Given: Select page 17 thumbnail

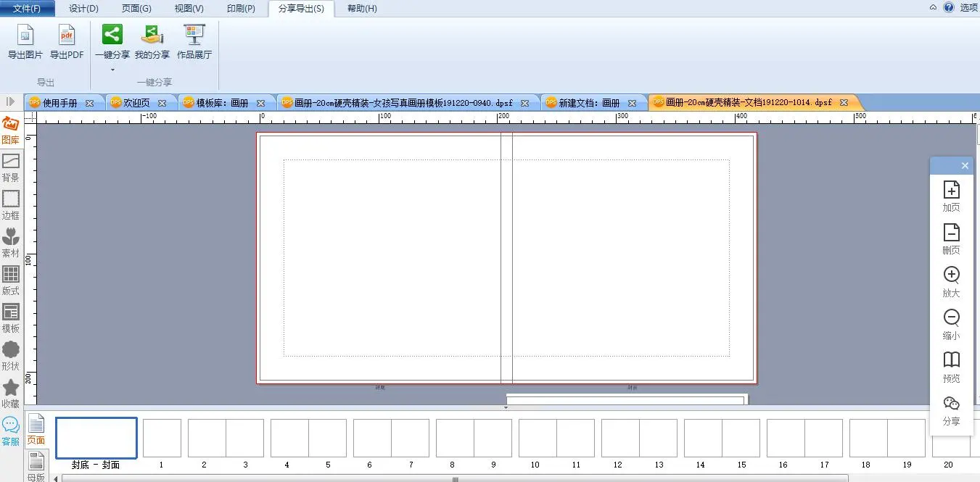Looking at the screenshot, I should coord(823,438).
